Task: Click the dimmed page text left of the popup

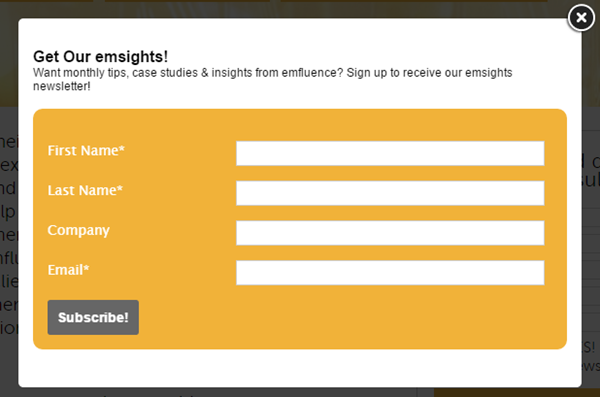Action: [x=9, y=234]
